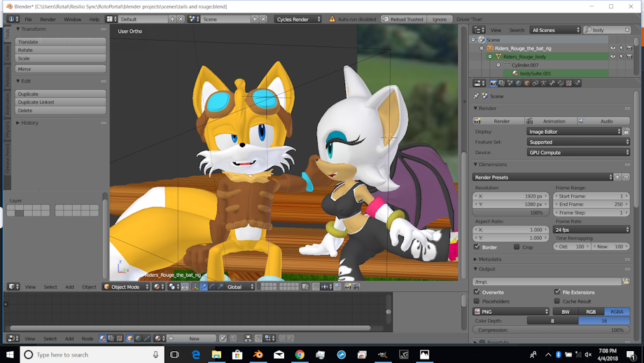
Task: Click the Animation render button
Action: (x=551, y=121)
